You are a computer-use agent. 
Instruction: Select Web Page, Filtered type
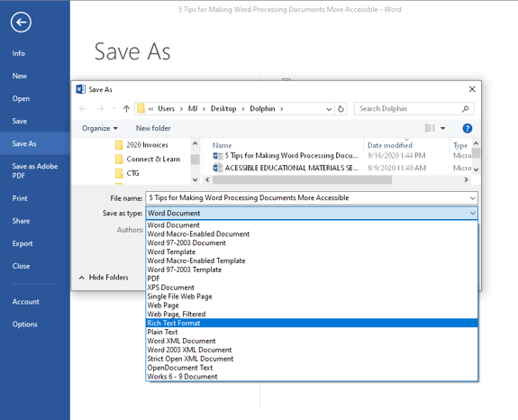[312, 315]
